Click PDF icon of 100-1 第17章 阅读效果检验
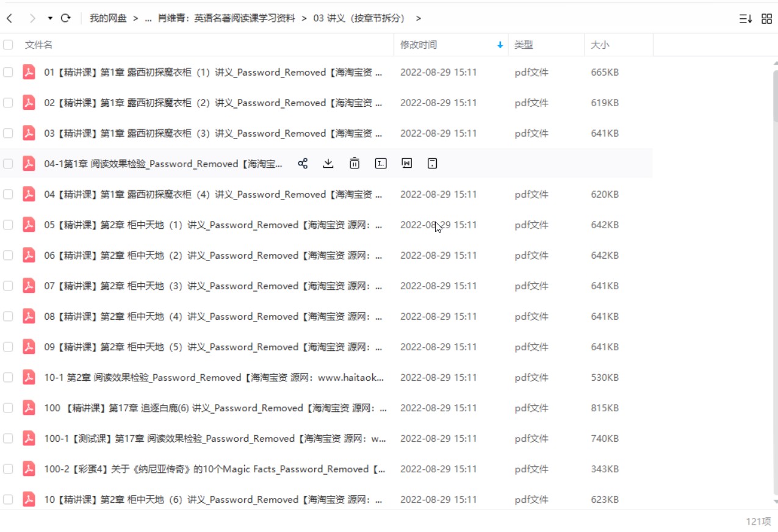 point(29,438)
